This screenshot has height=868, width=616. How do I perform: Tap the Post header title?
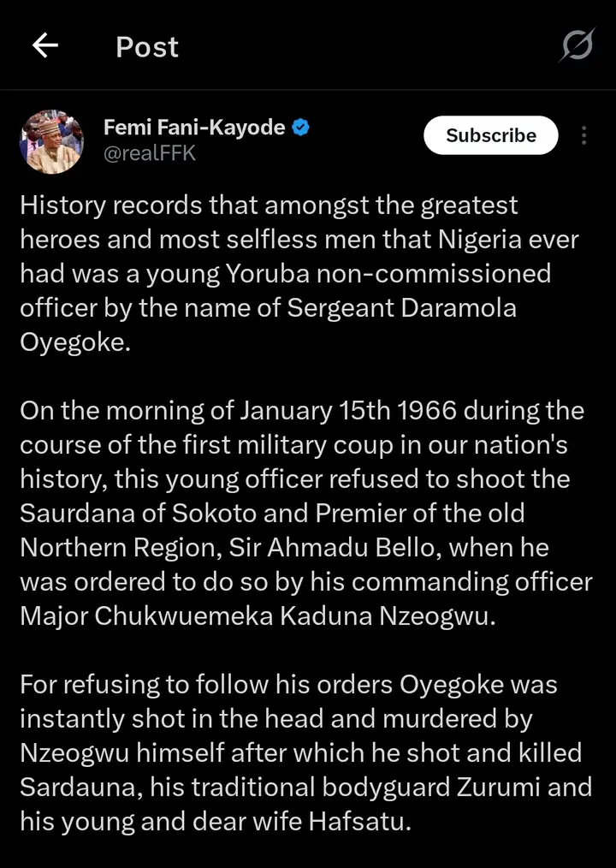(147, 47)
